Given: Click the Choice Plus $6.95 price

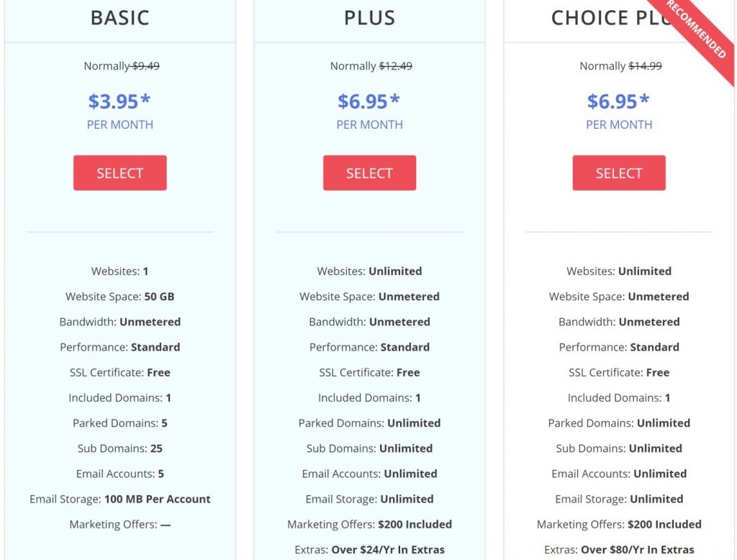Looking at the screenshot, I should click(x=618, y=101).
